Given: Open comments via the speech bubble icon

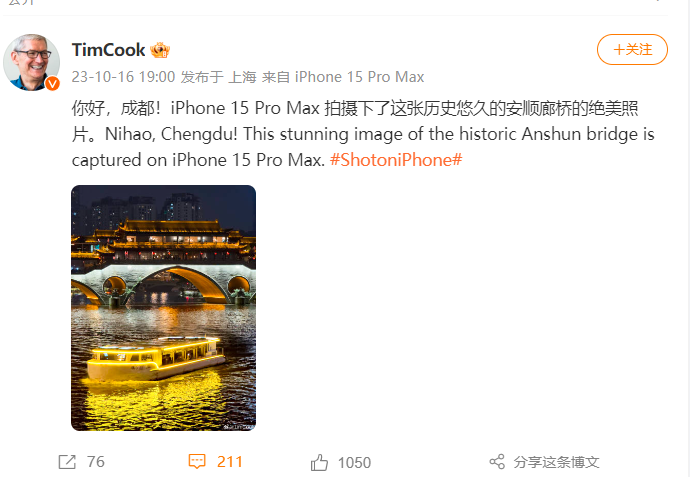Looking at the screenshot, I should (x=197, y=462).
